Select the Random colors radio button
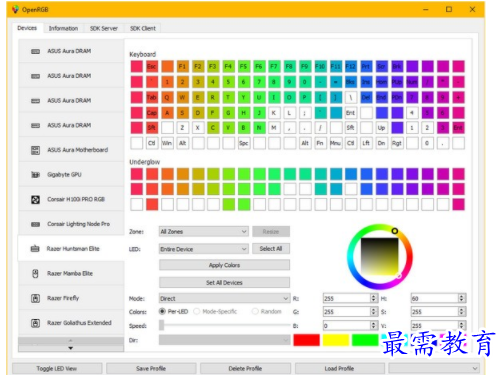 (255, 311)
